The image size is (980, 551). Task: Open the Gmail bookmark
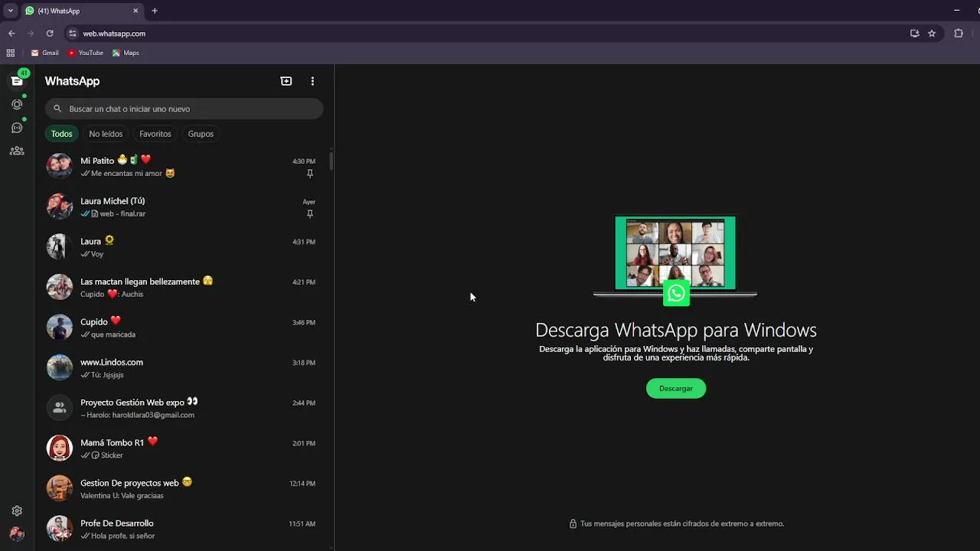44,53
